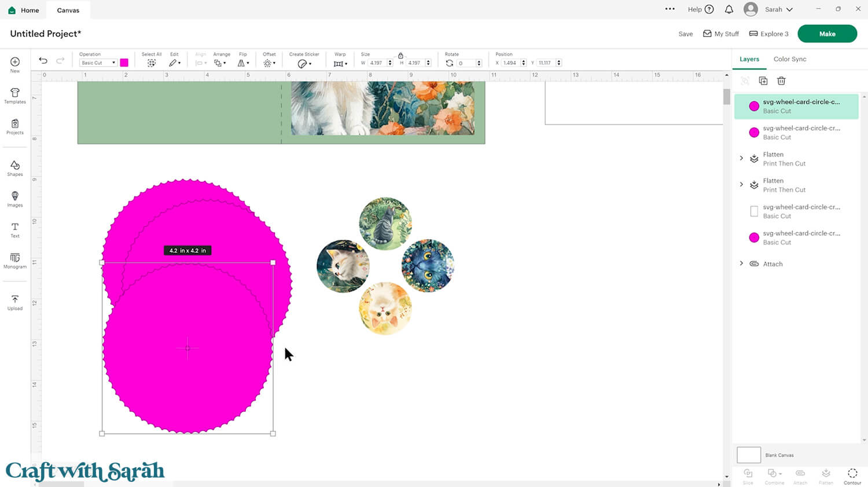
Task: Open My Stuff
Action: 721,34
